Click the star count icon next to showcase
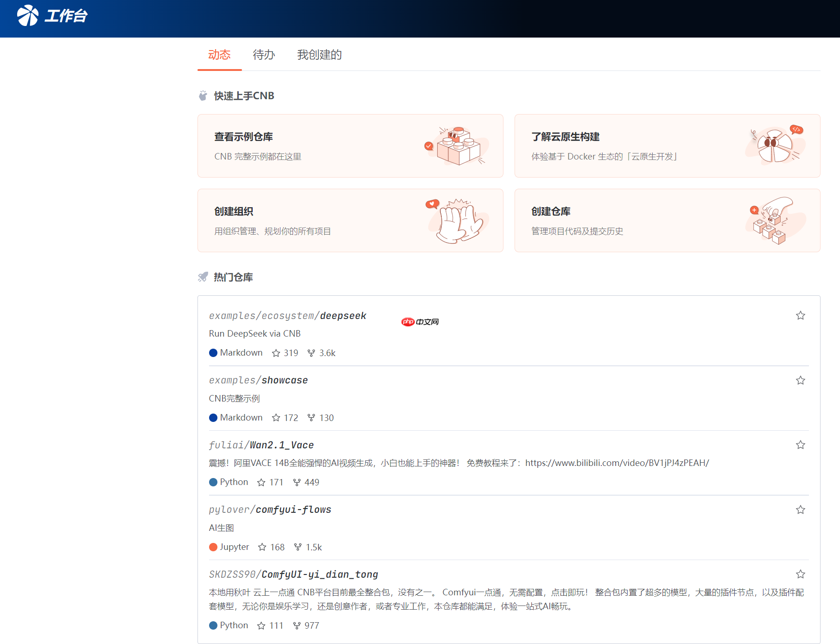840x644 pixels. pyautogui.click(x=277, y=417)
